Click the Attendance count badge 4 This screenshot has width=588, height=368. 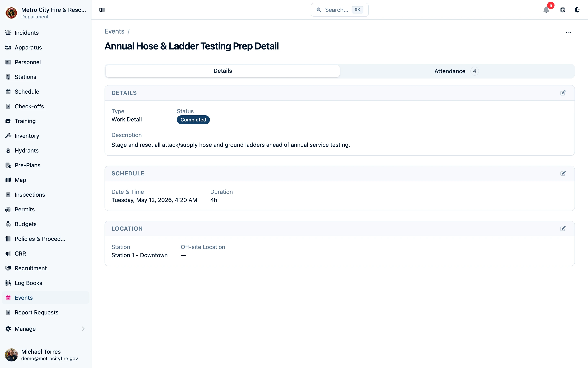click(474, 71)
